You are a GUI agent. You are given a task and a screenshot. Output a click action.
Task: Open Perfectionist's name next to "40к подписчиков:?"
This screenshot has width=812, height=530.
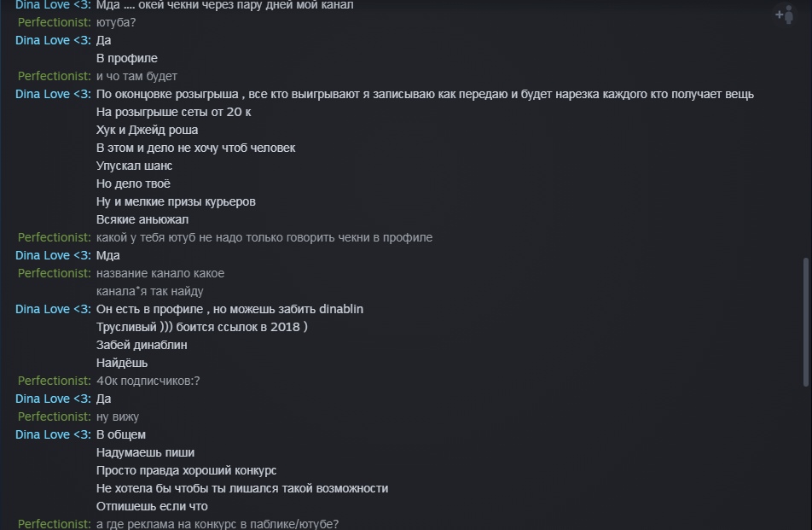point(54,381)
